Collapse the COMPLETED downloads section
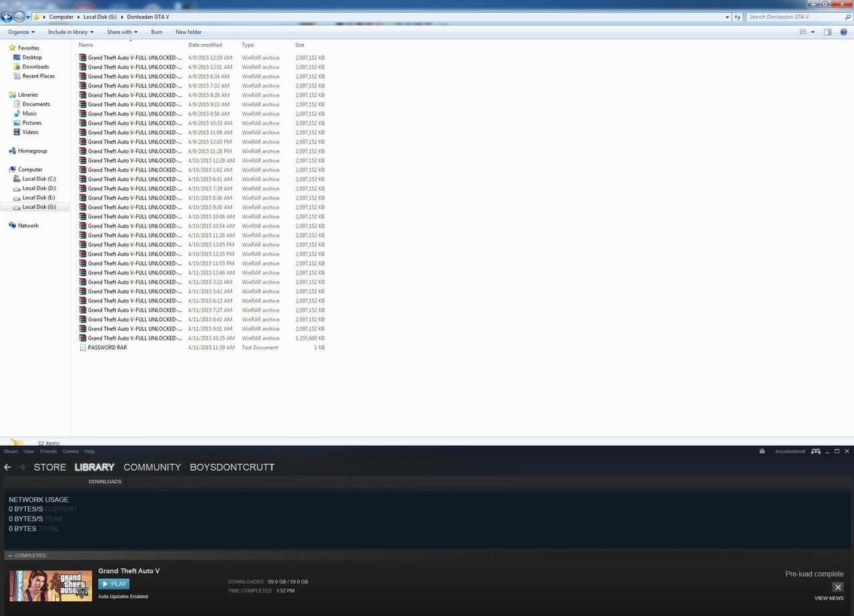This screenshot has width=854, height=616. pos(10,555)
